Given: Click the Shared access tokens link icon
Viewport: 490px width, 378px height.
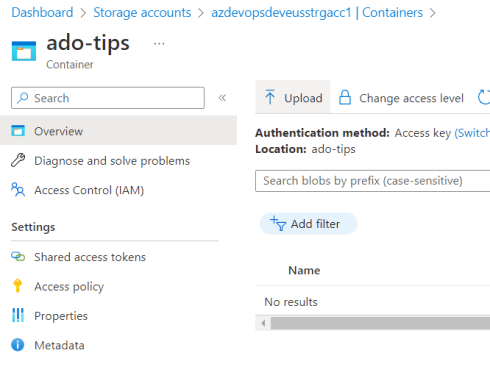Looking at the screenshot, I should point(18,257).
